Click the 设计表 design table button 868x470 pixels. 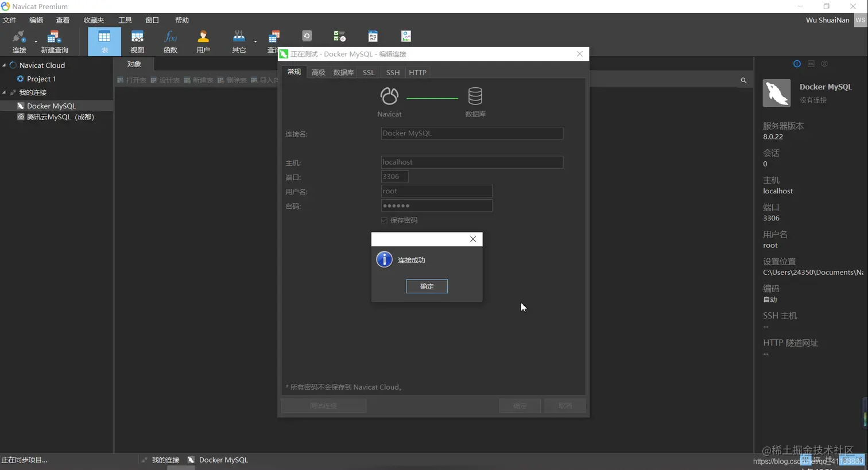[x=165, y=80]
